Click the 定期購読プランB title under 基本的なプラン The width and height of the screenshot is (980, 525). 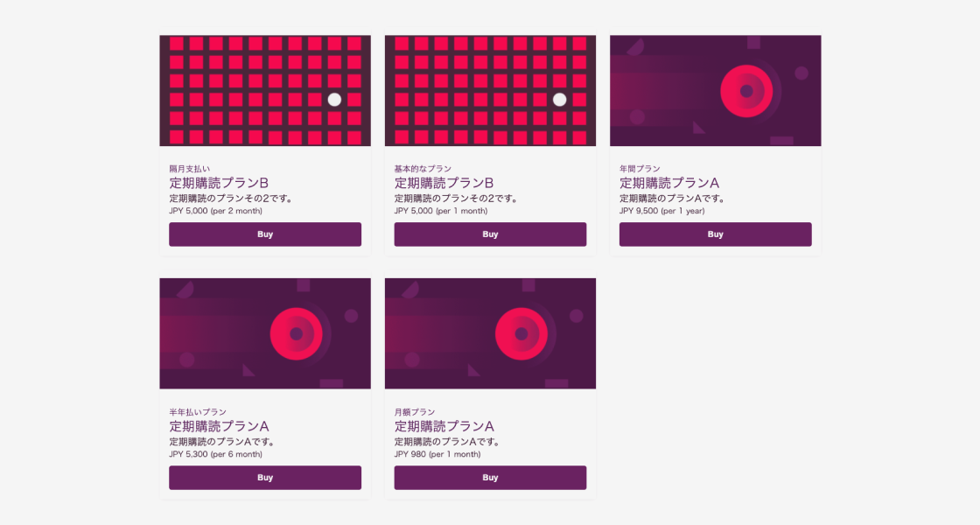(x=444, y=183)
